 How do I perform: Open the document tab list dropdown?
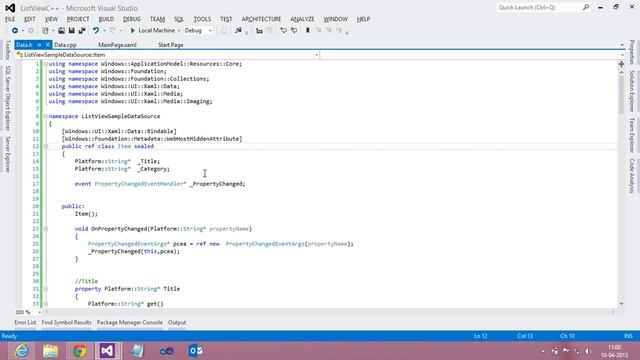[622, 45]
